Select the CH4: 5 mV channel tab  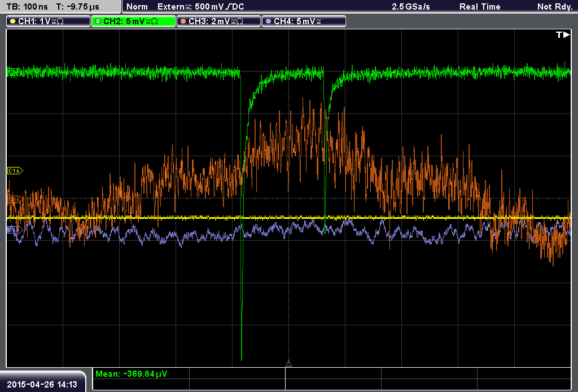click(304, 21)
